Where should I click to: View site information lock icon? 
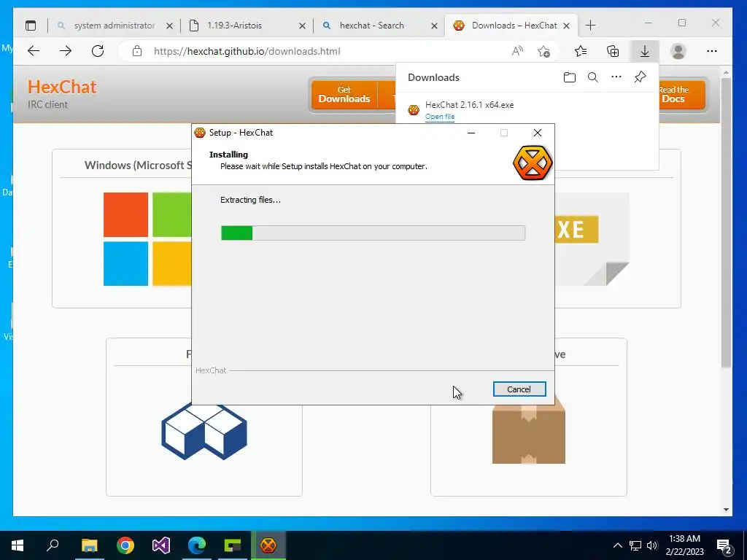click(137, 51)
